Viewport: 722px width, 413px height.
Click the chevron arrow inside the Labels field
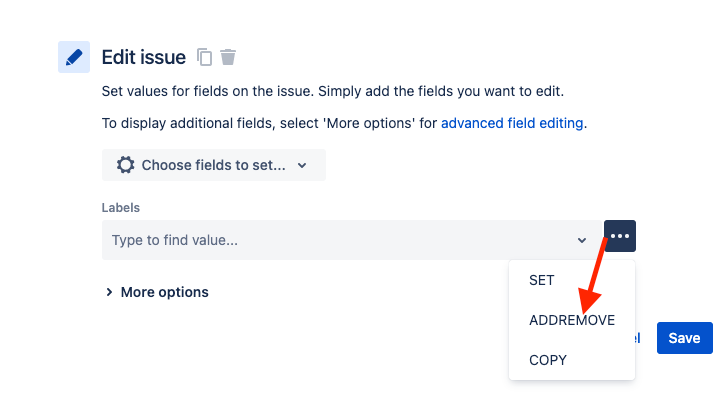582,240
